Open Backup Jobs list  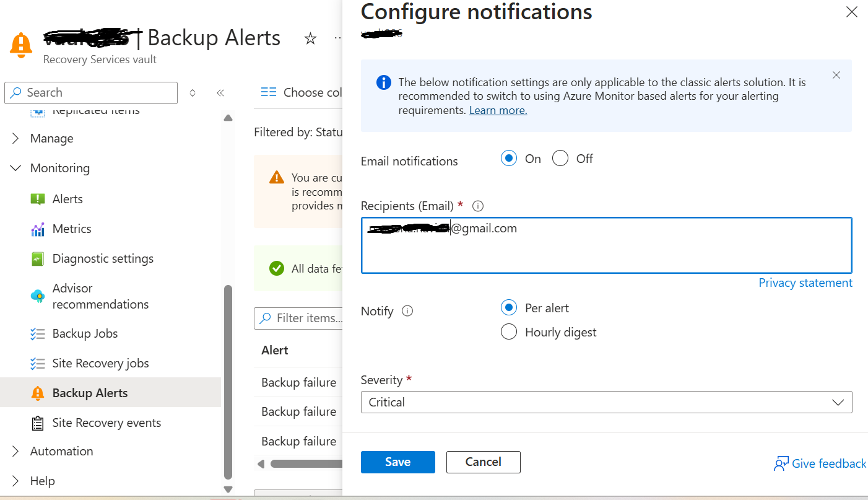(x=85, y=333)
